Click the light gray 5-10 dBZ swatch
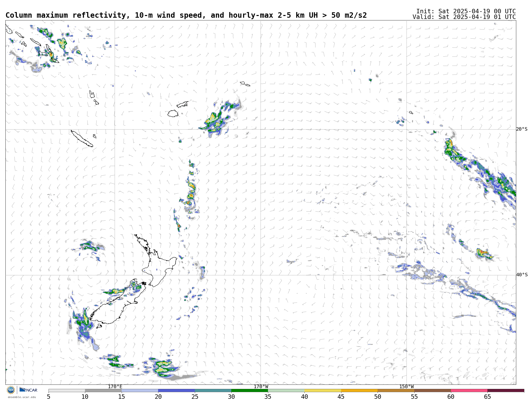The height and width of the screenshot is (400, 532). click(x=67, y=391)
